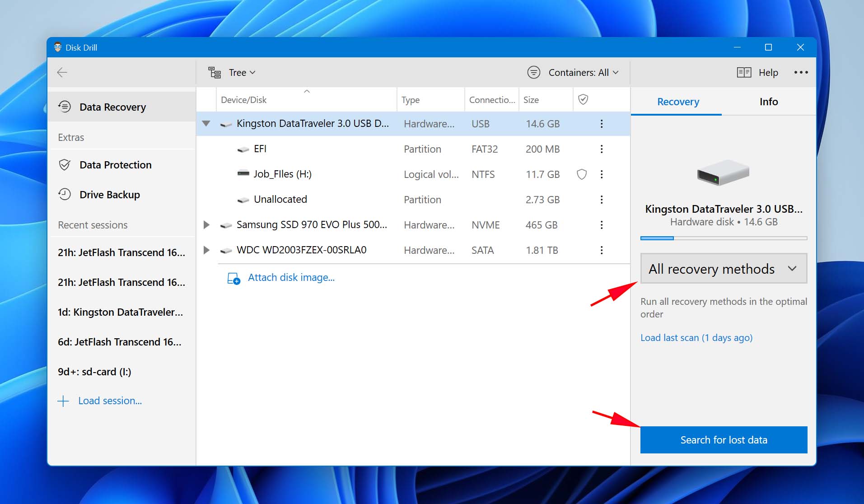This screenshot has width=864, height=504.
Task: Click the large Kingston drive image
Action: (x=723, y=173)
